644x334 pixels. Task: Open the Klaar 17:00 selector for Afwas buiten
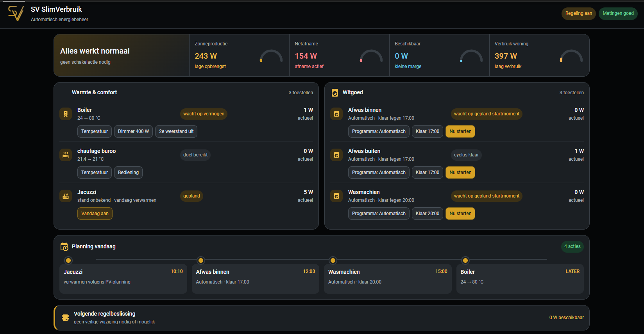pyautogui.click(x=428, y=172)
